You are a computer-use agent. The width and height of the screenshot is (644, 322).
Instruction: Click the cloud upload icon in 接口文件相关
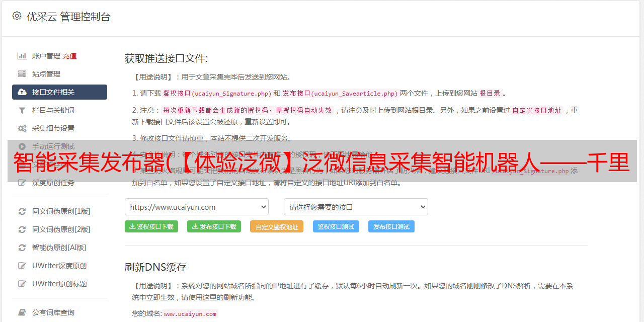[22, 92]
